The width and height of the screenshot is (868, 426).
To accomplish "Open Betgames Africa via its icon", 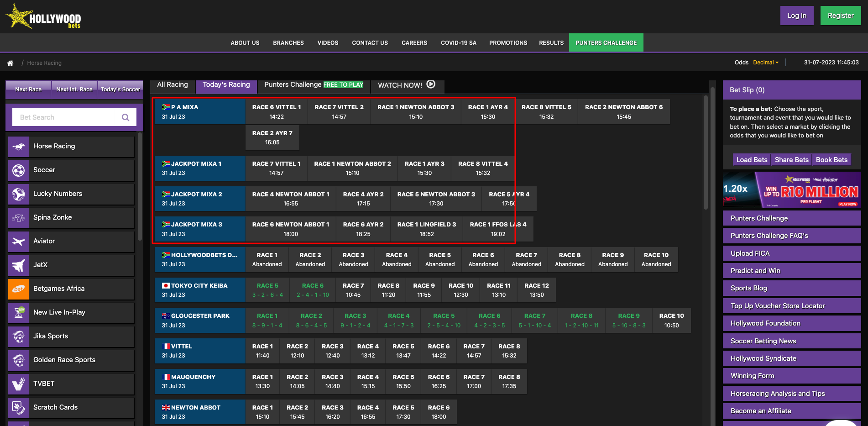I will (18, 289).
